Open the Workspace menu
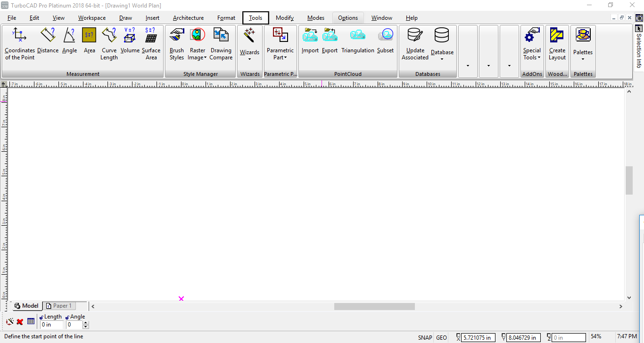Viewport: 644px width, 343px height. tap(92, 18)
